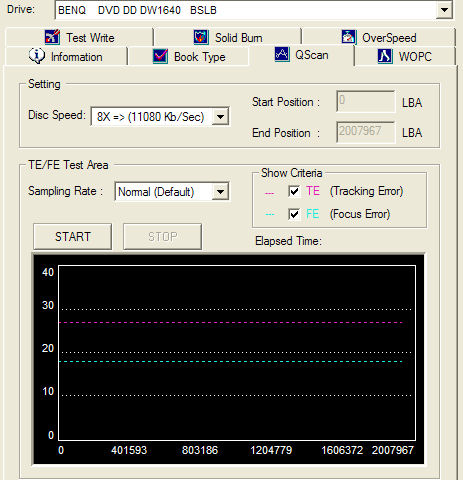463x480 pixels.
Task: Click the magenta TE criteria line in graph
Action: pos(231,323)
